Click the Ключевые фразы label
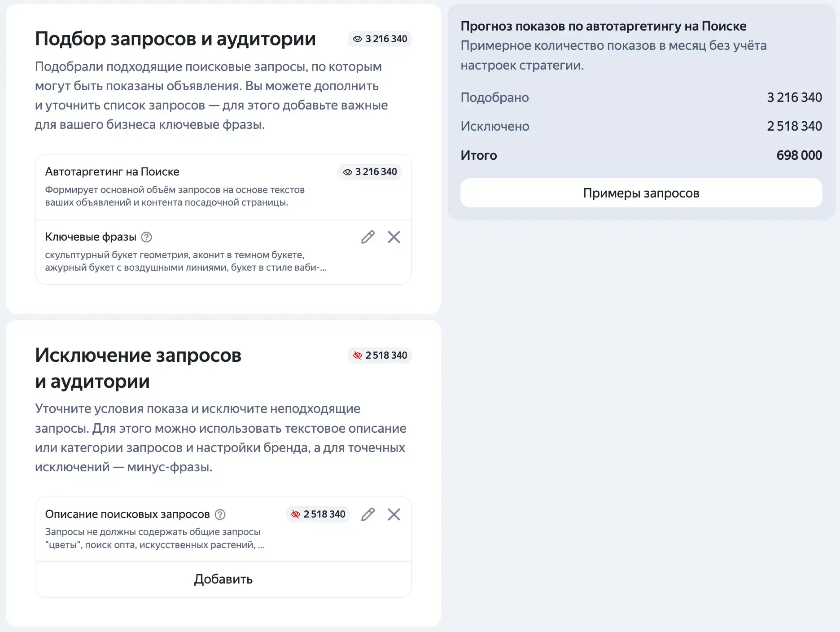 click(x=91, y=237)
